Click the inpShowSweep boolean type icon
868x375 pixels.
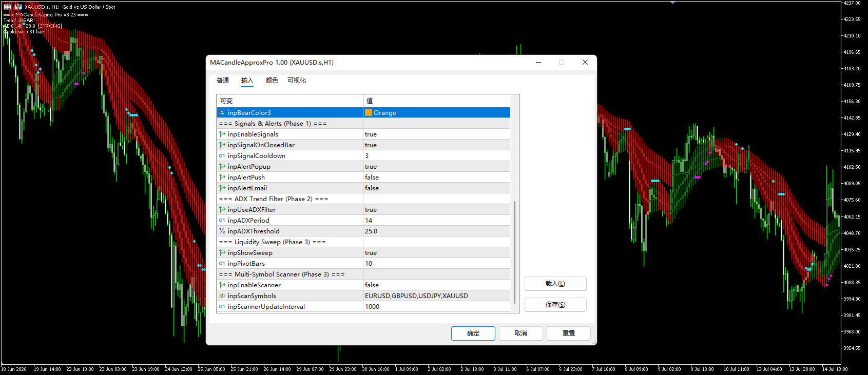[222, 253]
